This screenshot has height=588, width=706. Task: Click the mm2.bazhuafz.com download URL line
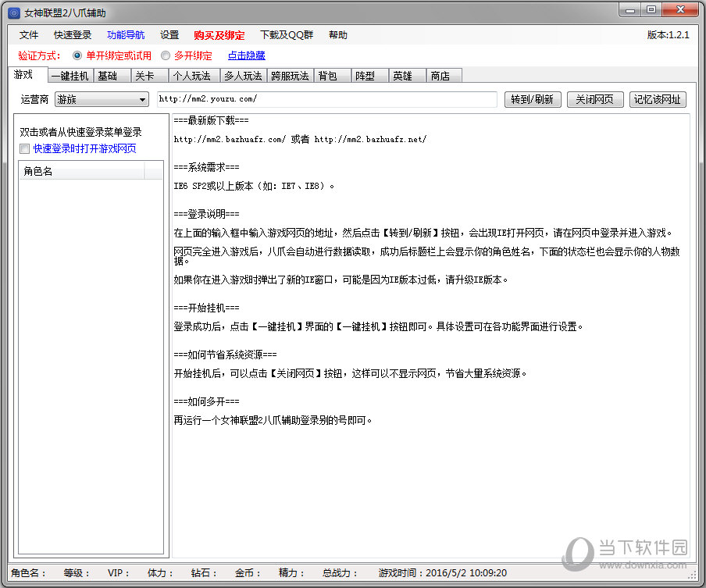tap(300, 140)
